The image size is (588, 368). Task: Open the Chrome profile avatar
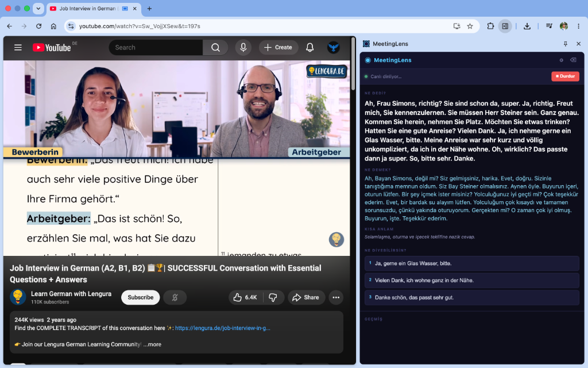click(564, 26)
